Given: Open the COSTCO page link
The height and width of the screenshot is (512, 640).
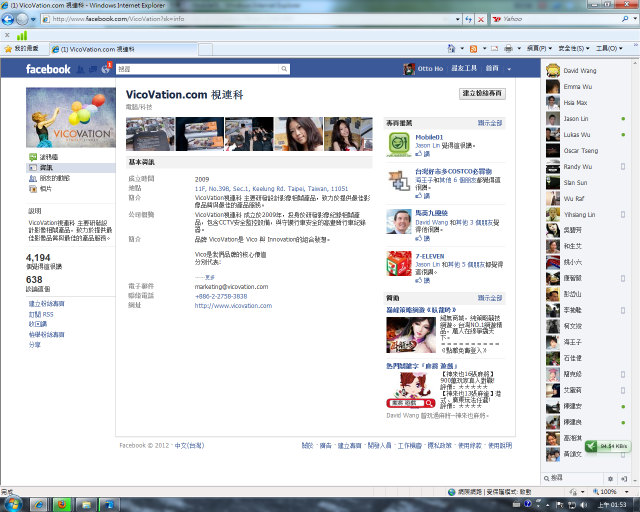Looking at the screenshot, I should pyautogui.click(x=453, y=171).
